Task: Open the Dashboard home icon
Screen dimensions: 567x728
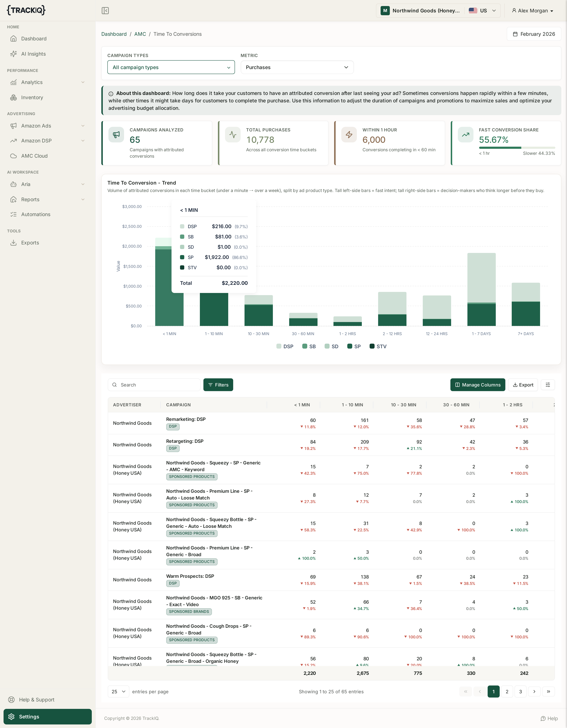Action: (x=13, y=39)
